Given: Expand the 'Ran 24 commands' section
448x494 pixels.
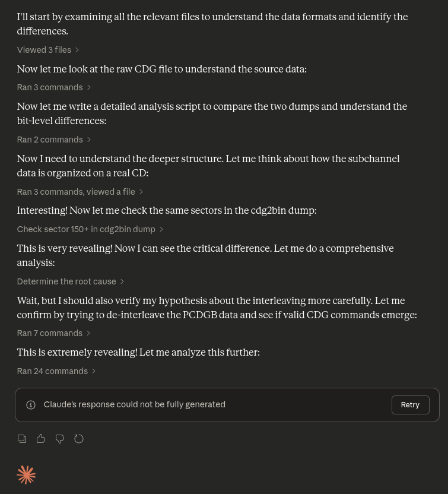Looking at the screenshot, I should [x=52, y=371].
